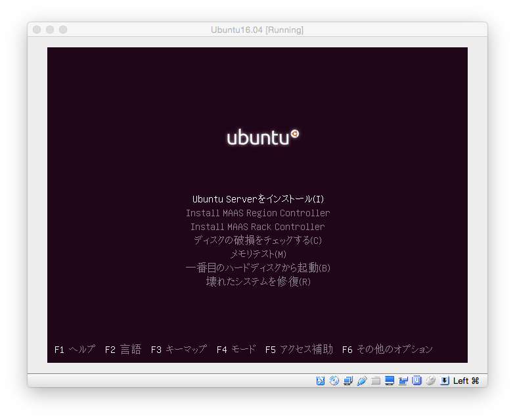Image resolution: width=515 pixels, height=420 pixels.
Task: Click F2 言語 language option
Action: tap(123, 349)
